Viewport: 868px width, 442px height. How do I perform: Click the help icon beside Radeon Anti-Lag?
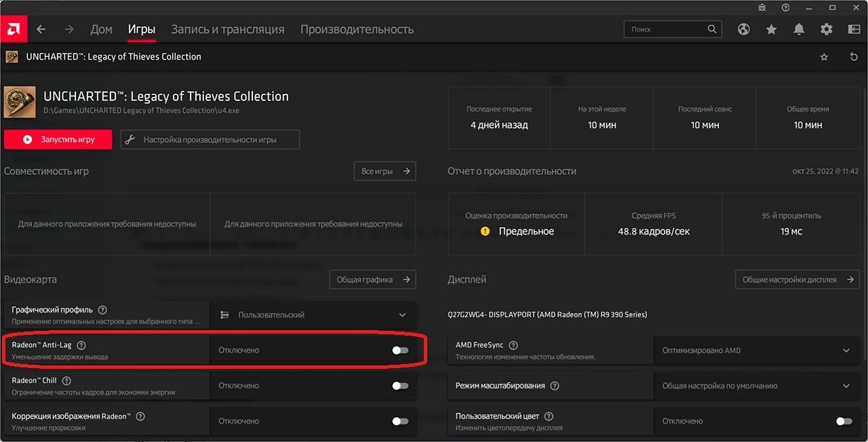pyautogui.click(x=81, y=345)
